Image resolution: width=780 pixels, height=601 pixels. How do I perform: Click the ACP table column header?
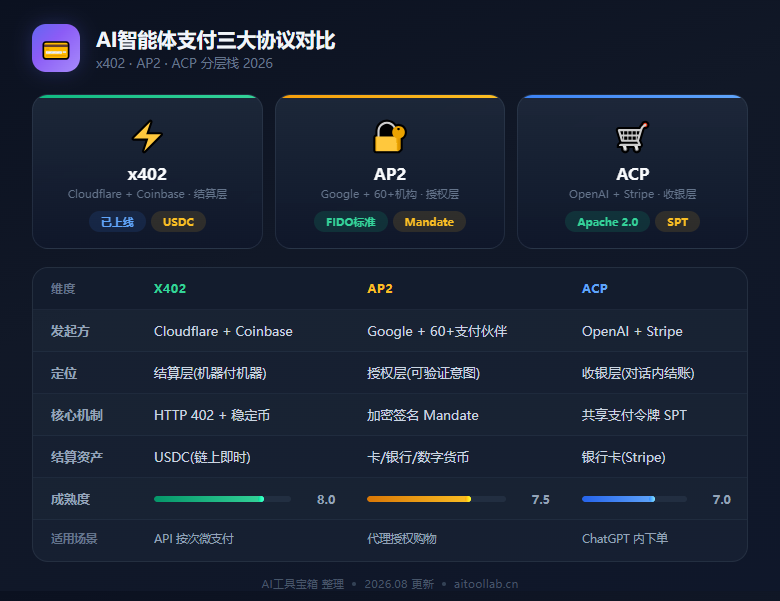(x=594, y=289)
